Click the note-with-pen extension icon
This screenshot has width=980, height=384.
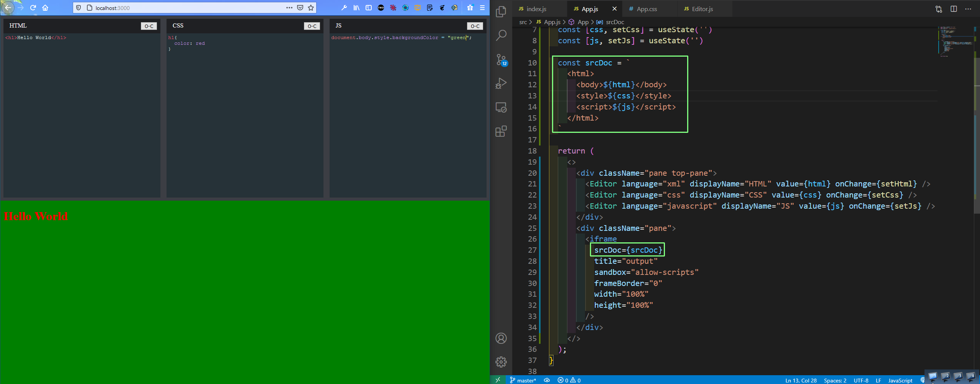coord(430,8)
